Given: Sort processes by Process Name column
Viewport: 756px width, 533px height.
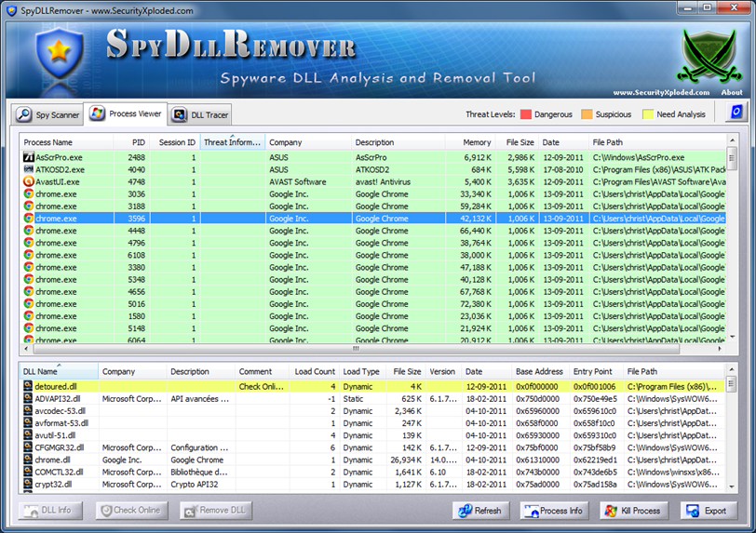Looking at the screenshot, I should tap(66, 142).
